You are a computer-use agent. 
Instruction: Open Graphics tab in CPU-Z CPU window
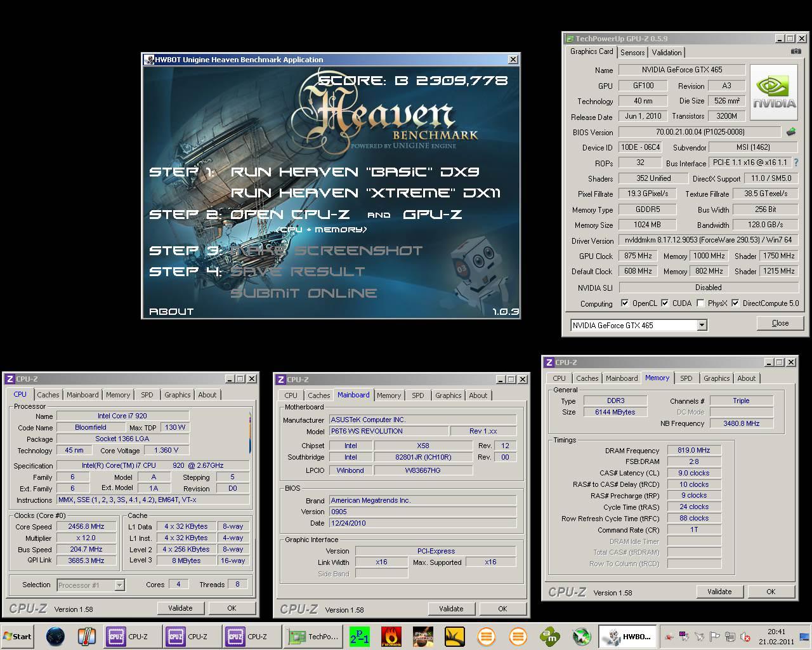(x=178, y=395)
